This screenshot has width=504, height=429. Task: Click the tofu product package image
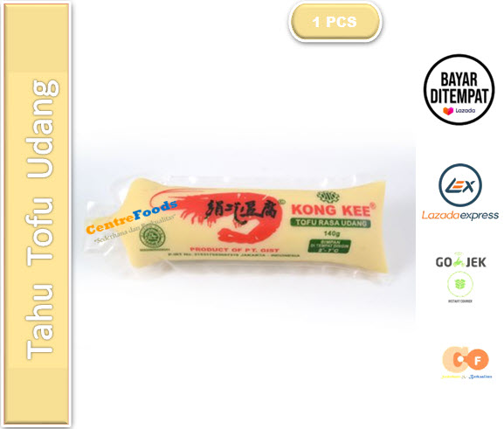[x=236, y=226]
